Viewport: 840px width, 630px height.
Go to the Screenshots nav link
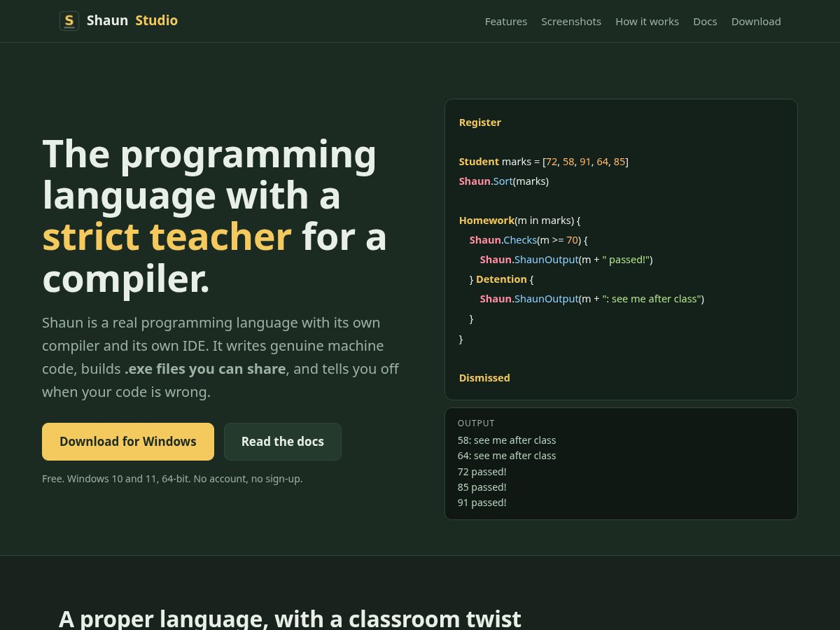pos(571,22)
